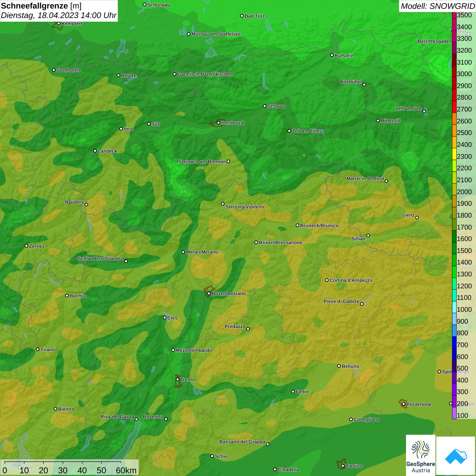This screenshot has width=476, height=476.
Task: Click the Sillian label
Action: coord(358,239)
